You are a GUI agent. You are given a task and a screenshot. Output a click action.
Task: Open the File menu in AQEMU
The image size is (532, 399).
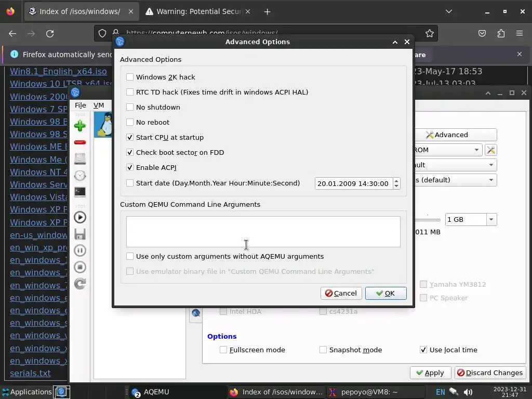(x=81, y=105)
